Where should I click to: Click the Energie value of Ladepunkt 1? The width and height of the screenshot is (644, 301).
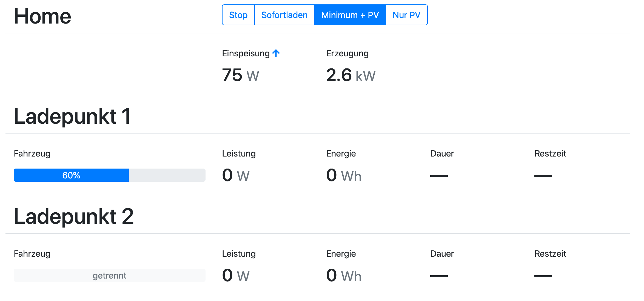(343, 175)
